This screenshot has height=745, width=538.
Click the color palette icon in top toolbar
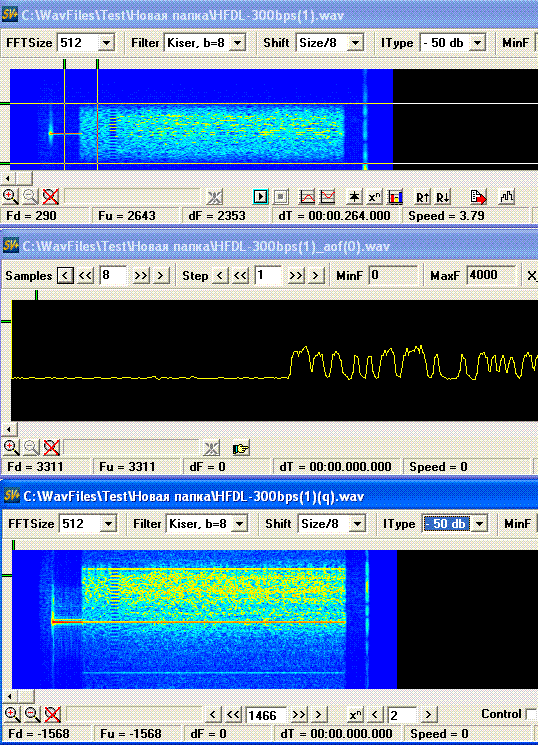(394, 197)
